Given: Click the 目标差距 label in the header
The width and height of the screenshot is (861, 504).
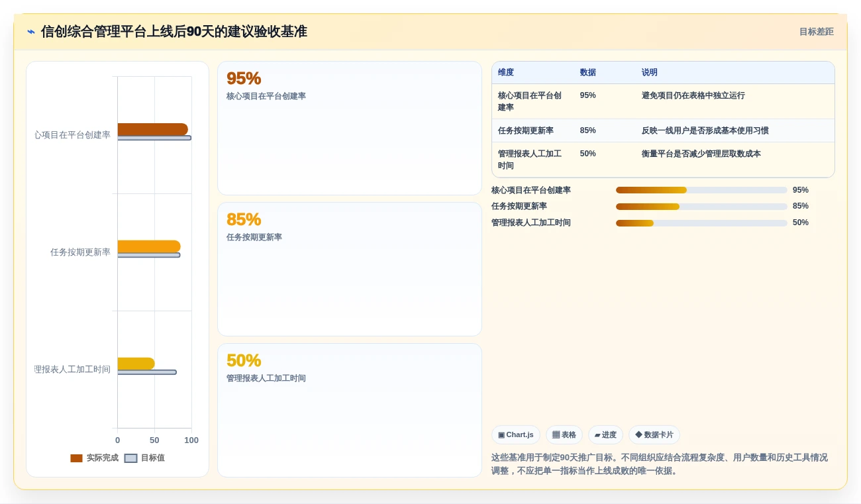Looking at the screenshot, I should [x=816, y=32].
